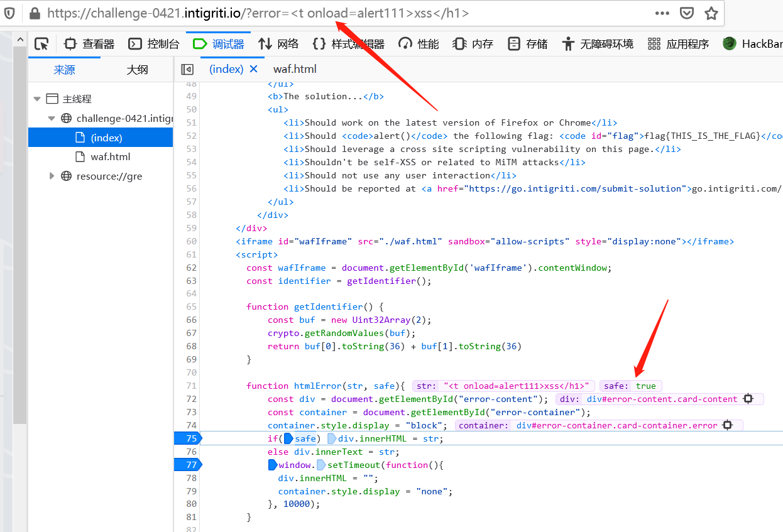Bookmark this page with the star icon
The width and height of the screenshot is (783, 532).
[711, 13]
